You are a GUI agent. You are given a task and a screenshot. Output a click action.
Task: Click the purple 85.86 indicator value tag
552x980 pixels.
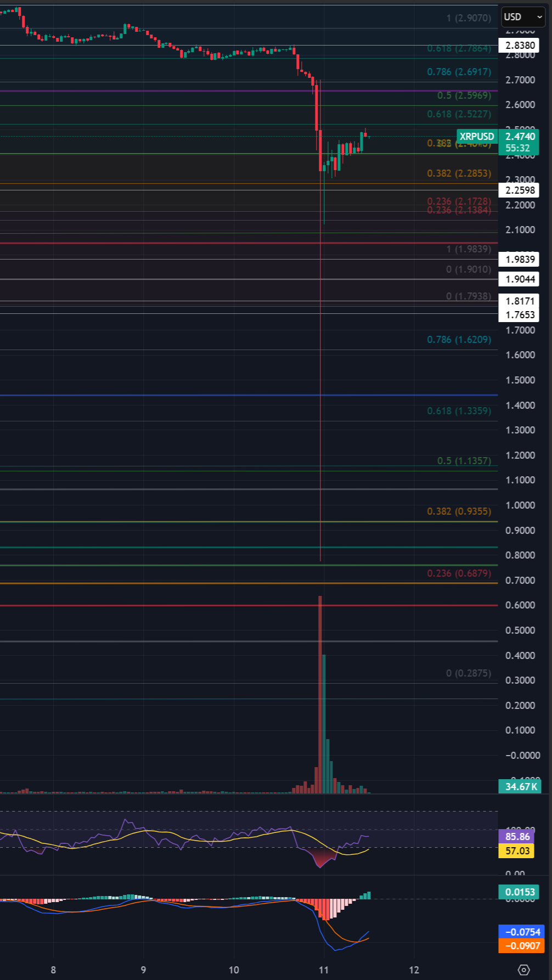[x=517, y=837]
